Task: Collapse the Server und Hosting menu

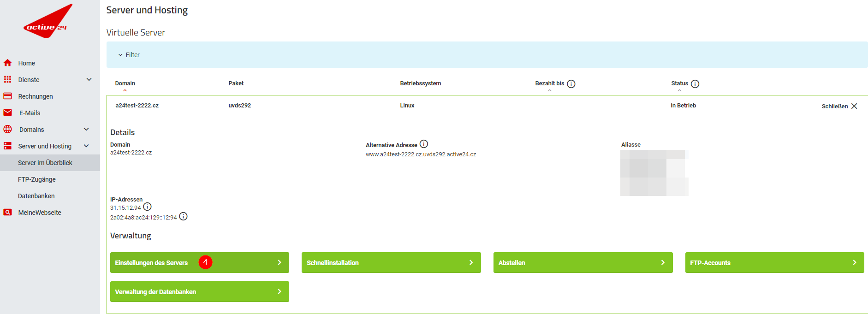Action: tap(86, 146)
